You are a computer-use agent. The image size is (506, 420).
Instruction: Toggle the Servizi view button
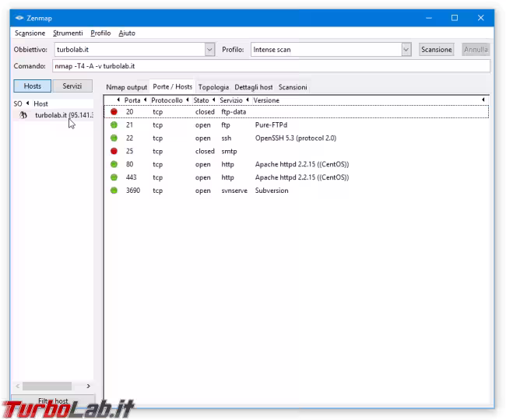point(72,86)
